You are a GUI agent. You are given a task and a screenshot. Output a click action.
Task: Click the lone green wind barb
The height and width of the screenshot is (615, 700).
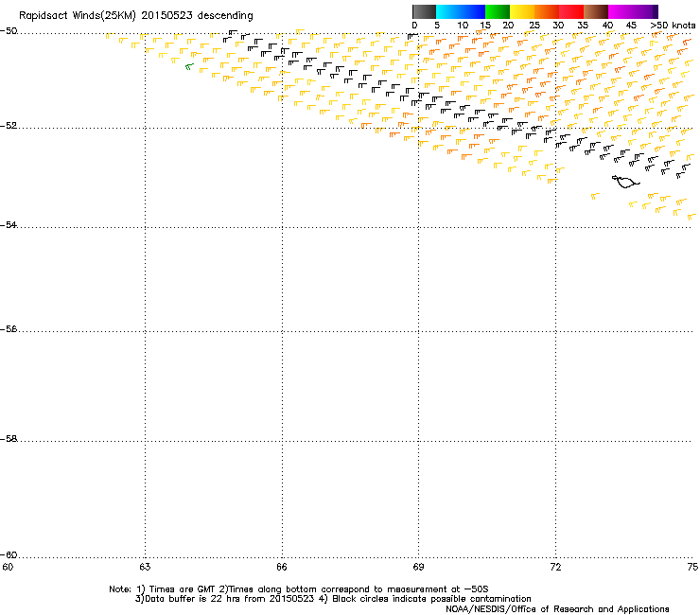189,66
